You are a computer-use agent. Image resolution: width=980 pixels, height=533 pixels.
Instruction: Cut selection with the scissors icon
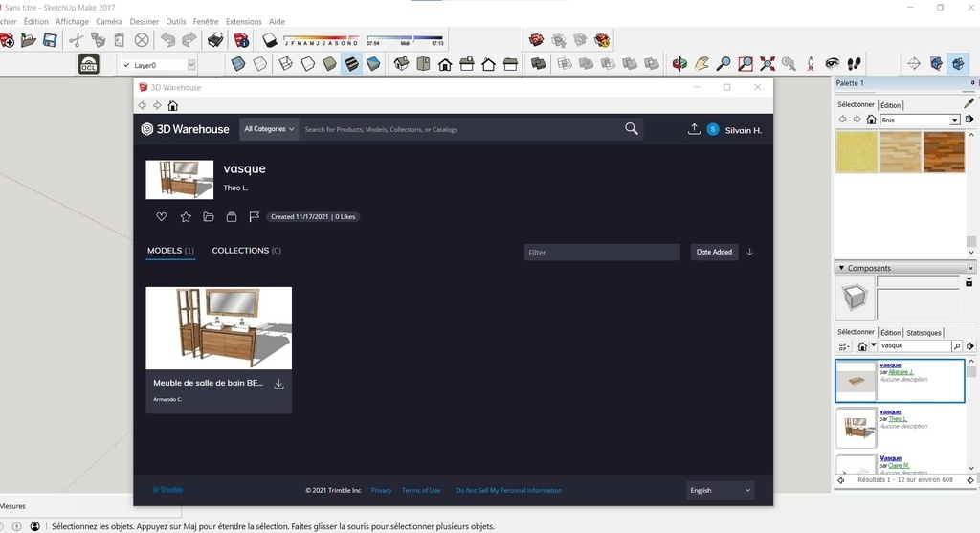pos(77,40)
